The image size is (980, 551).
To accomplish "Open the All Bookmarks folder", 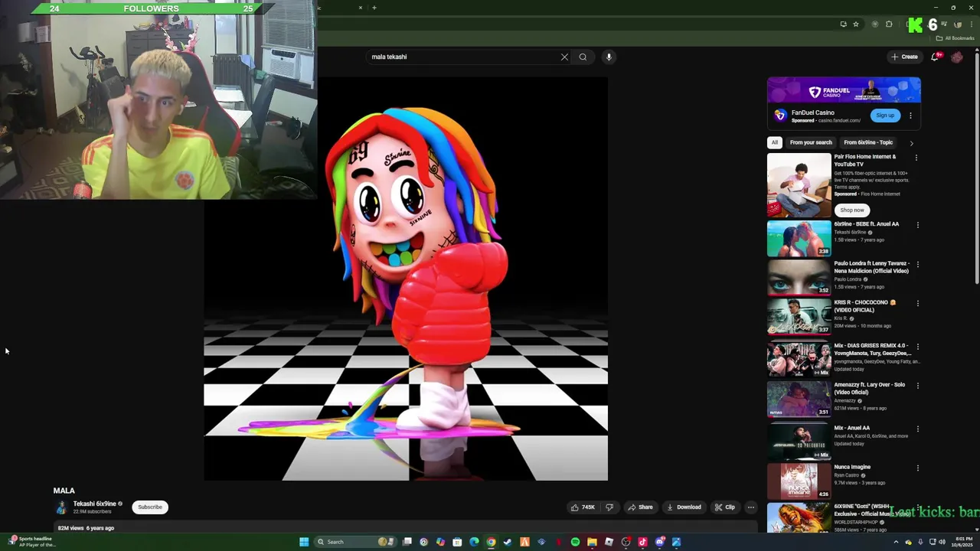I will pos(955,38).
